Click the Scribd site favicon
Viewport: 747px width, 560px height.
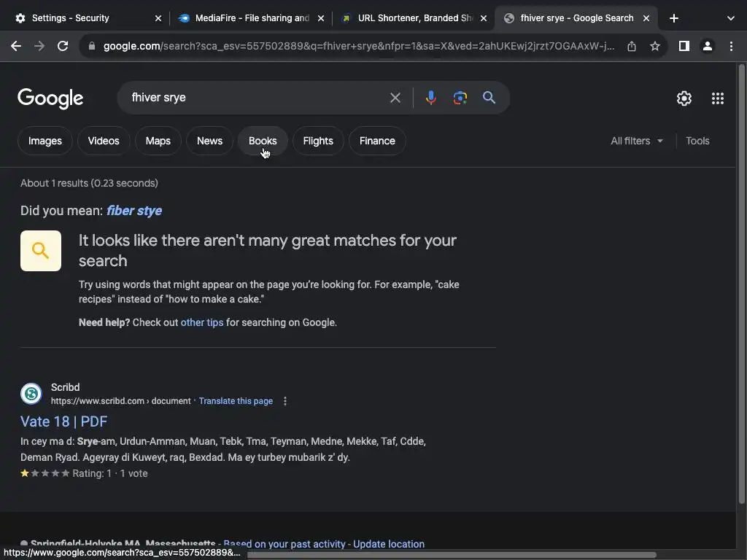tap(31, 394)
